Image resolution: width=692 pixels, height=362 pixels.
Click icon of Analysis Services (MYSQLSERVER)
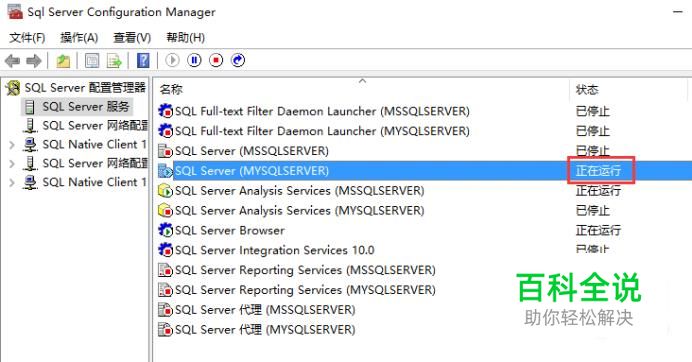pos(165,210)
